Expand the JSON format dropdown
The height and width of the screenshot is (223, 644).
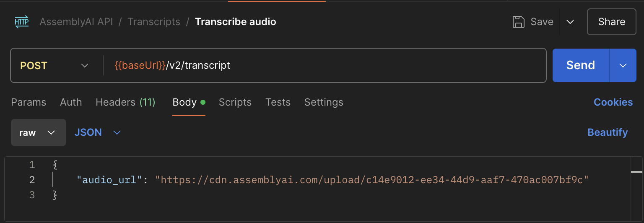98,132
